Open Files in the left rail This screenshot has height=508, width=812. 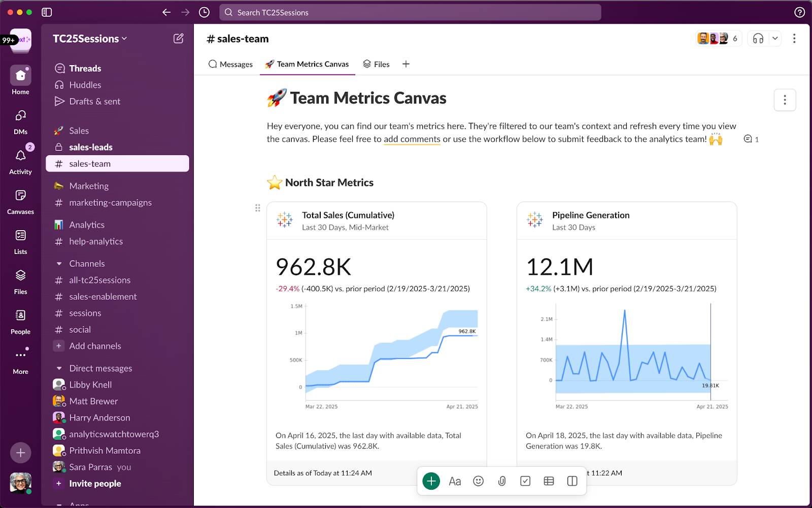pyautogui.click(x=20, y=281)
